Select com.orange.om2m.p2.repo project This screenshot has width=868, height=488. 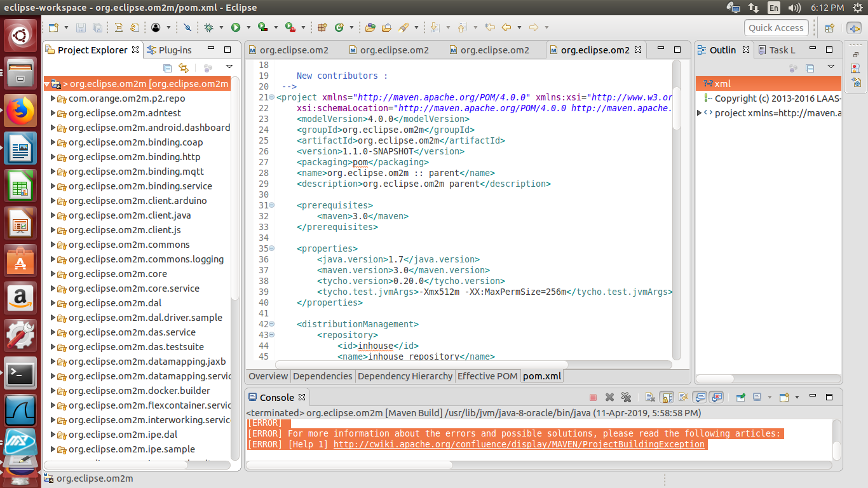[127, 98]
